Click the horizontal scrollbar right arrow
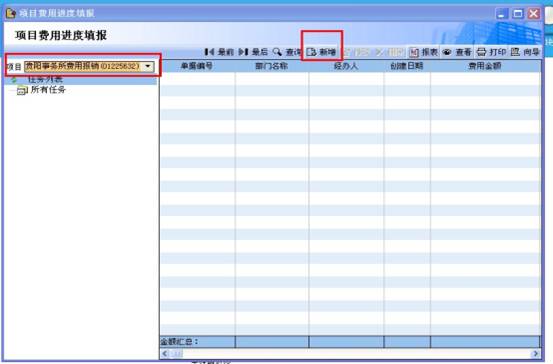The height and width of the screenshot is (364, 553). 535,353
